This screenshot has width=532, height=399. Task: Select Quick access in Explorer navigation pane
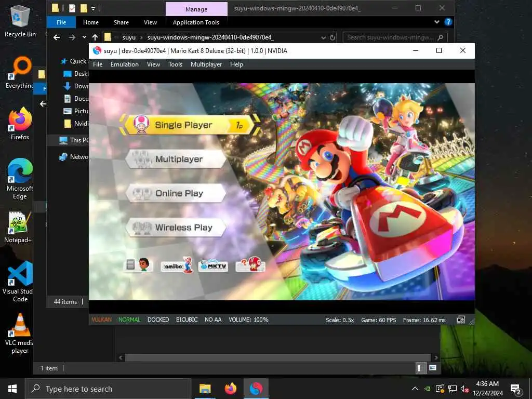pyautogui.click(x=74, y=61)
